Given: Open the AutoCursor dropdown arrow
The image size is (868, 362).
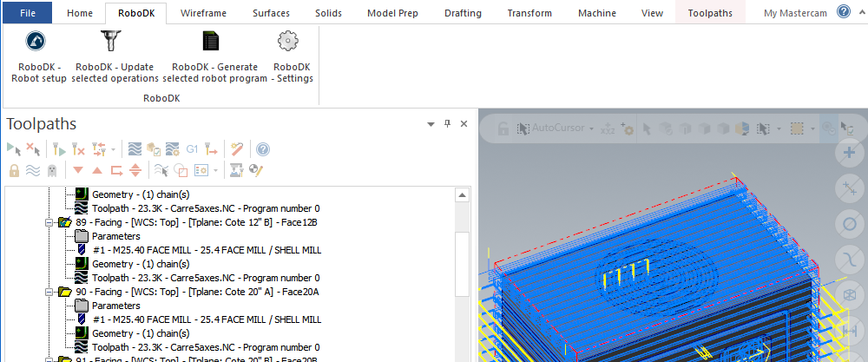Looking at the screenshot, I should (x=591, y=128).
